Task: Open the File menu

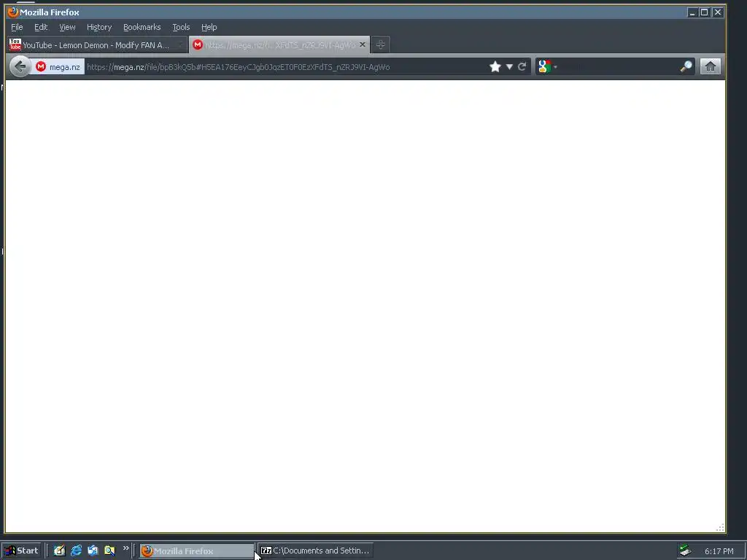Action: tap(17, 27)
